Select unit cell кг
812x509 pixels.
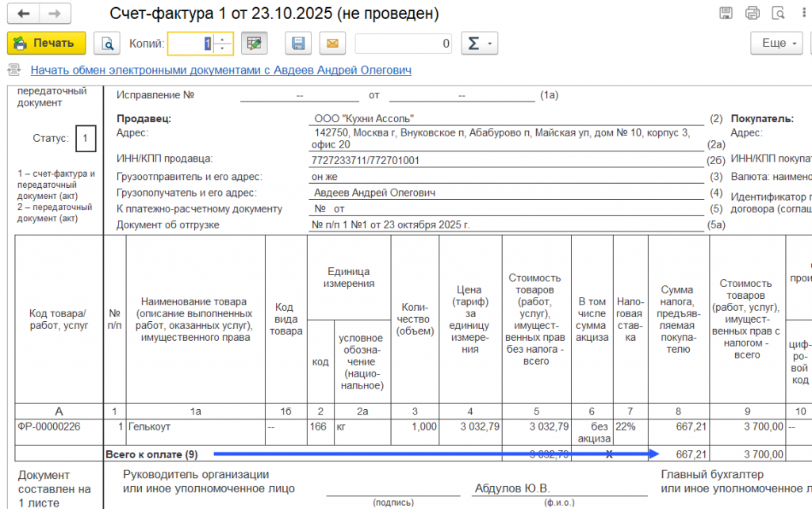[362, 431]
